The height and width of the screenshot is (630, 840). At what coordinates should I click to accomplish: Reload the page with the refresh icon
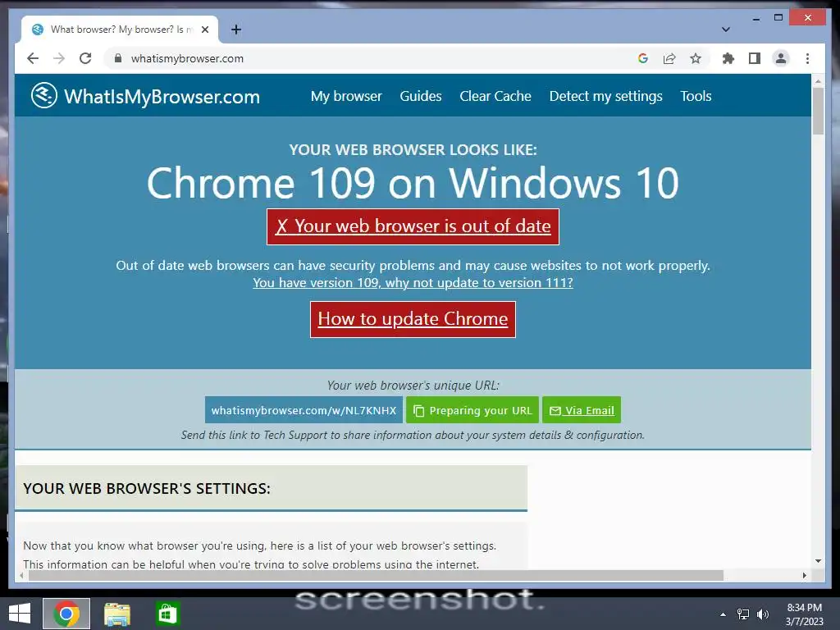(85, 58)
